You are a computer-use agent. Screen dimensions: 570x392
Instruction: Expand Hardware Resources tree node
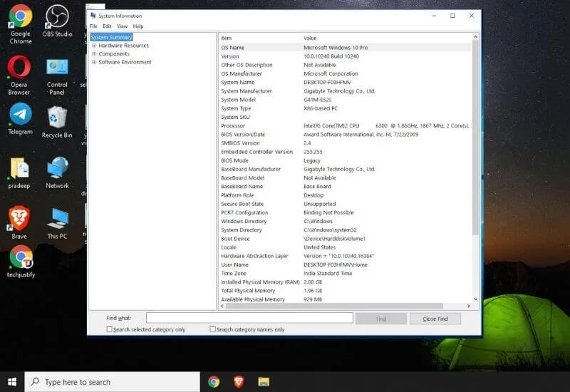[94, 46]
